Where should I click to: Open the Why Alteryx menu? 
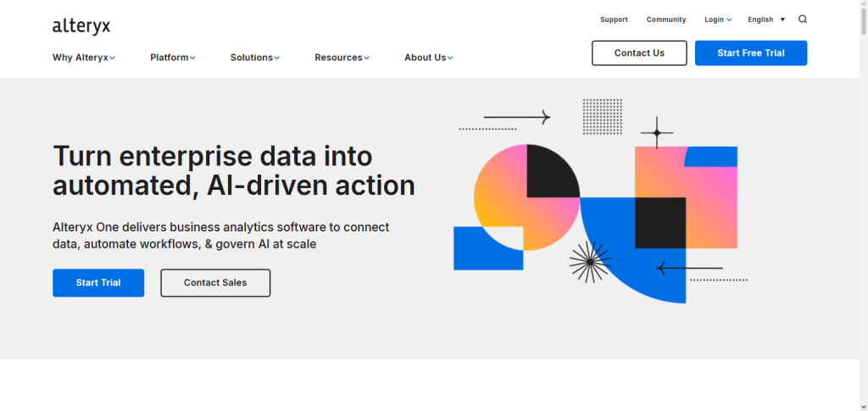[x=84, y=58]
